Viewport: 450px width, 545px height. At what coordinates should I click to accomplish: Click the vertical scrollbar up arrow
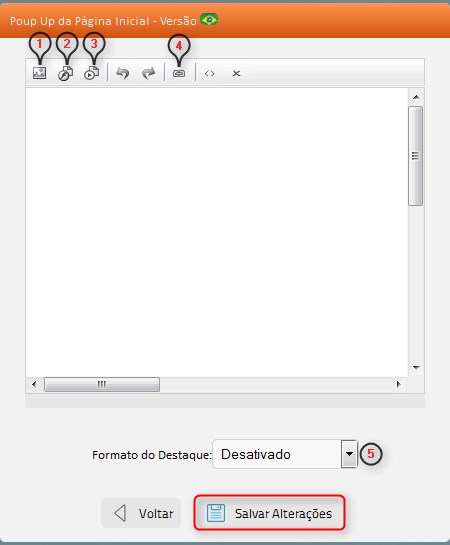coord(416,97)
